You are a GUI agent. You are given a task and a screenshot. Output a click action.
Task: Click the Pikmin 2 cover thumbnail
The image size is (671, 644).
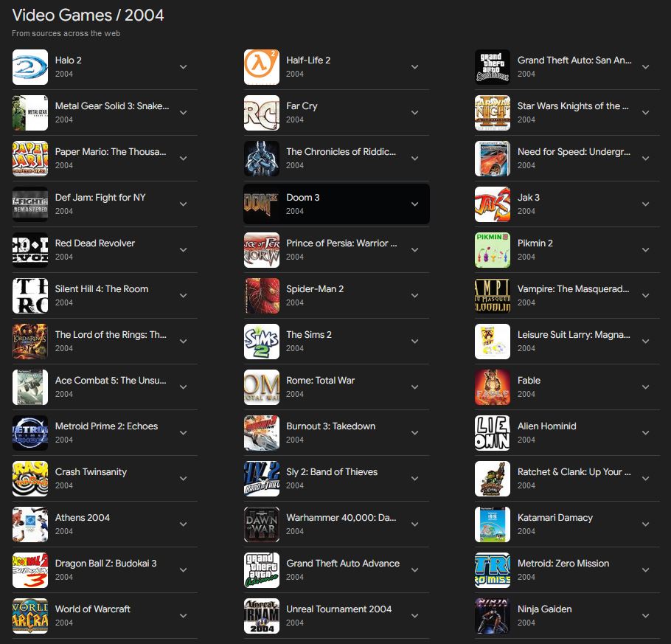pyautogui.click(x=493, y=250)
